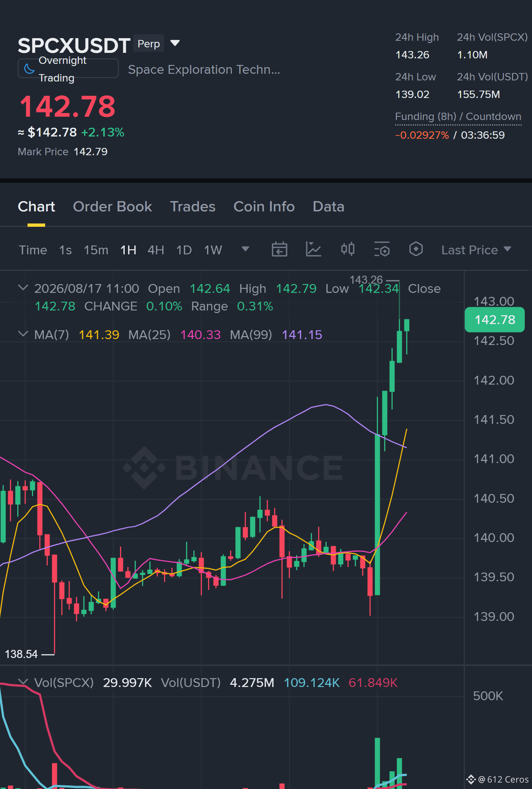This screenshot has width=532, height=789.
Task: Click the Mark Price 142.79 value
Action: click(x=91, y=152)
